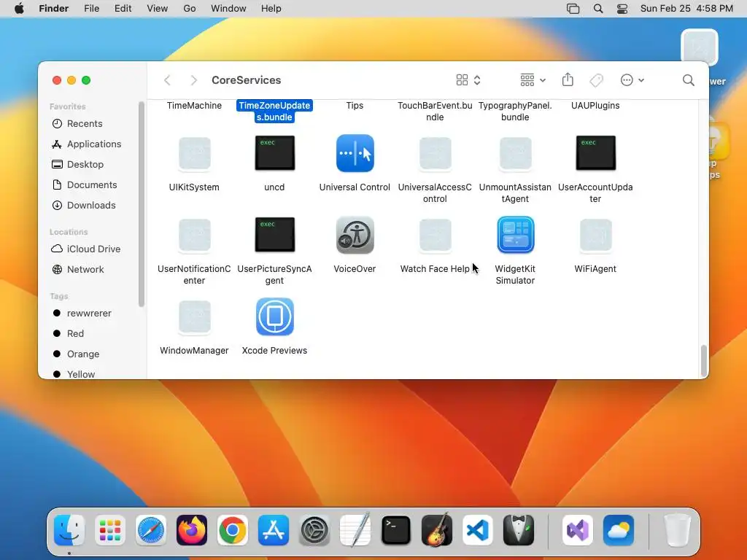Go forward with the forward arrow

193,80
